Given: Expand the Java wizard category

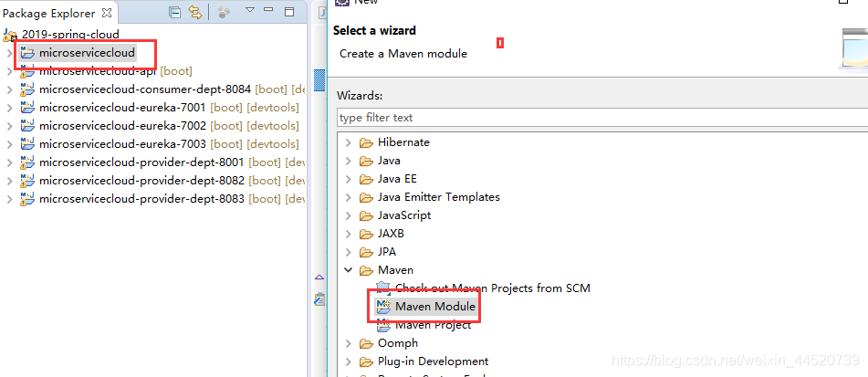Looking at the screenshot, I should coord(348,161).
